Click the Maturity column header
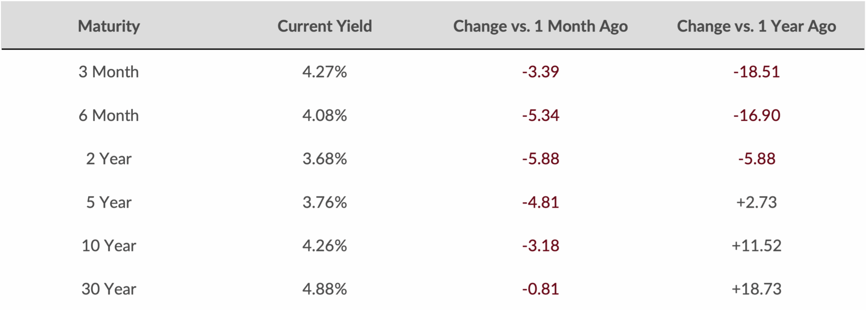 tap(109, 27)
